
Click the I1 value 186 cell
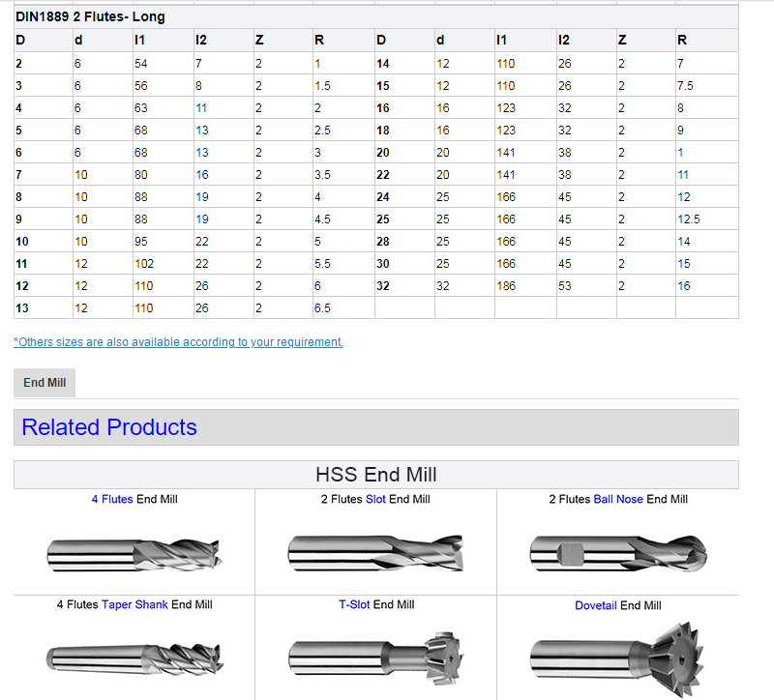(x=525, y=285)
